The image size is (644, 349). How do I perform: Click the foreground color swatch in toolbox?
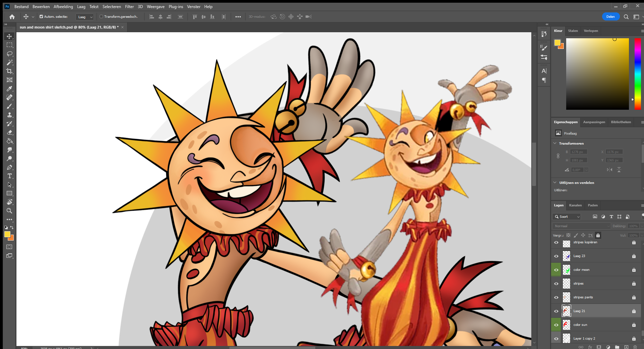(x=7, y=234)
